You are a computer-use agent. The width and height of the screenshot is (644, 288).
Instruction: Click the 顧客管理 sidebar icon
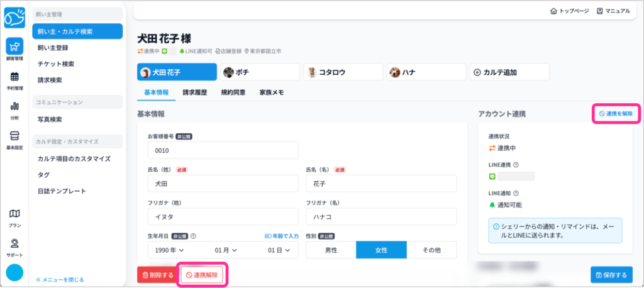(14, 48)
